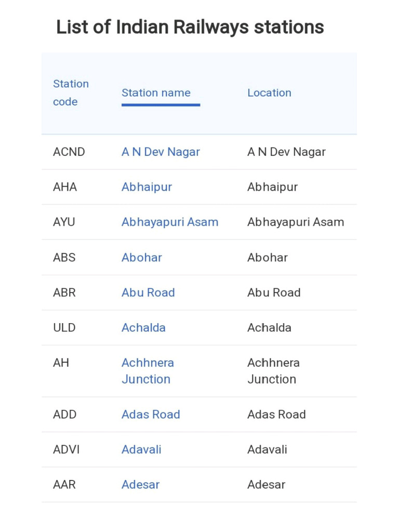Sort by Location column header
Image resolution: width=399 pixels, height=532 pixels.
pyautogui.click(x=269, y=93)
